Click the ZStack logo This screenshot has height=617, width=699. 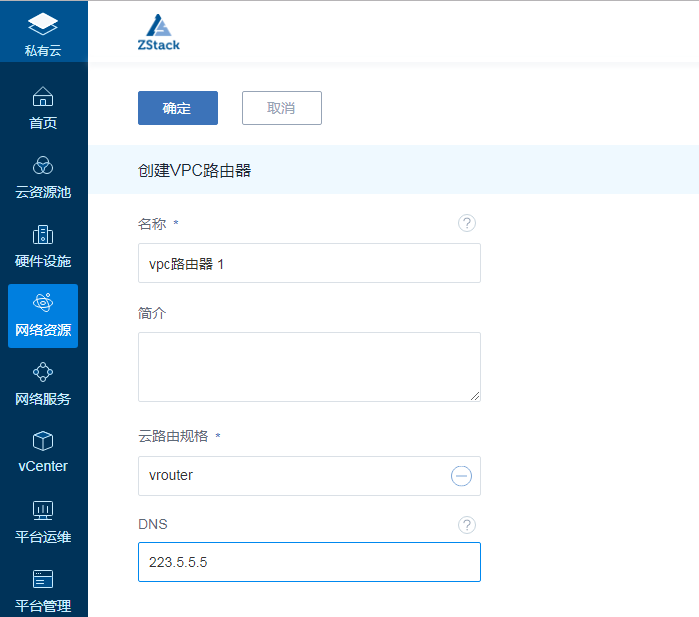pos(159,32)
